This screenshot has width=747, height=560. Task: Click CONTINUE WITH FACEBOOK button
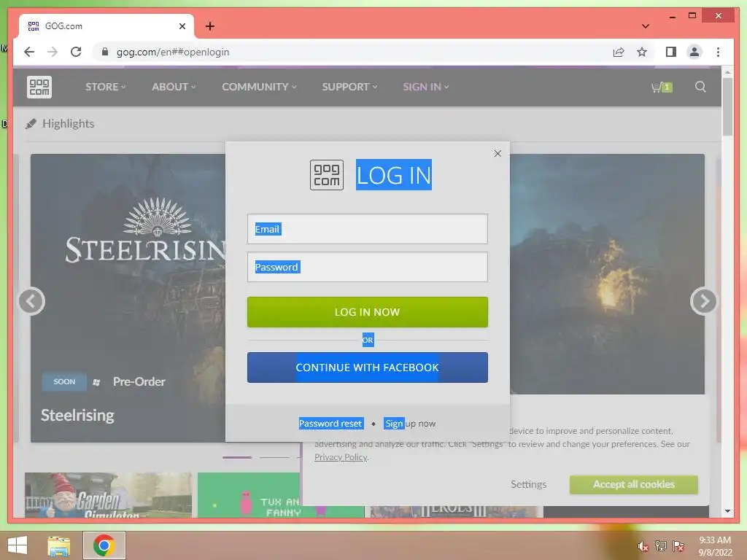[368, 367]
